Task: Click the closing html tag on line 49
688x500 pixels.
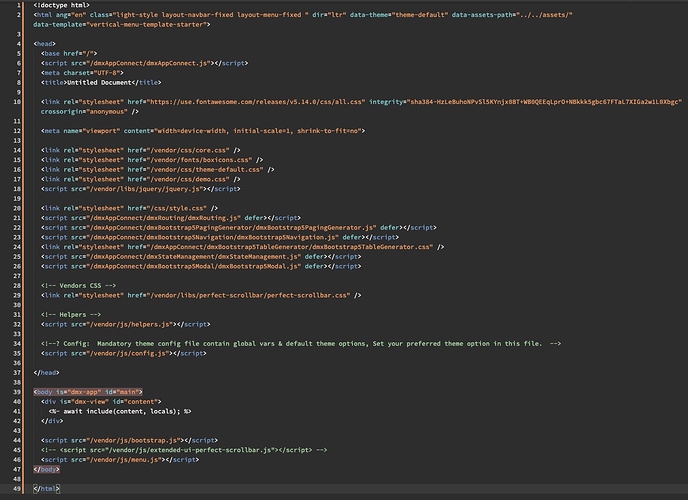Action: [46, 488]
